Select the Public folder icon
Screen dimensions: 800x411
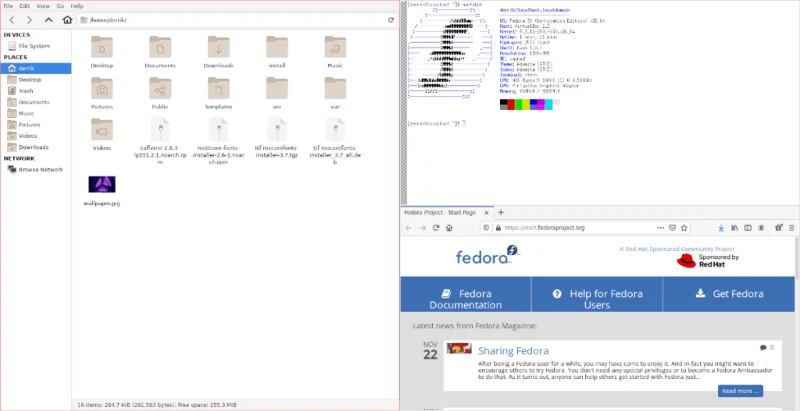tap(160, 89)
